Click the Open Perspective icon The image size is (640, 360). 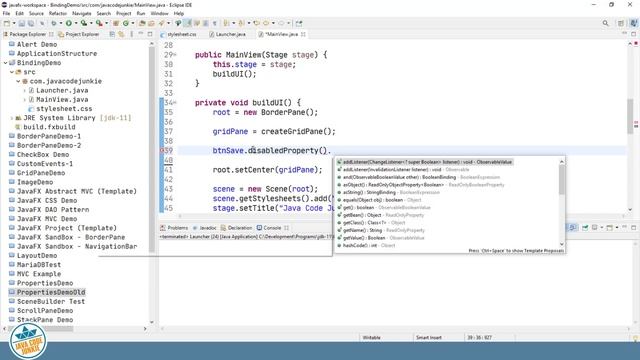621,23
